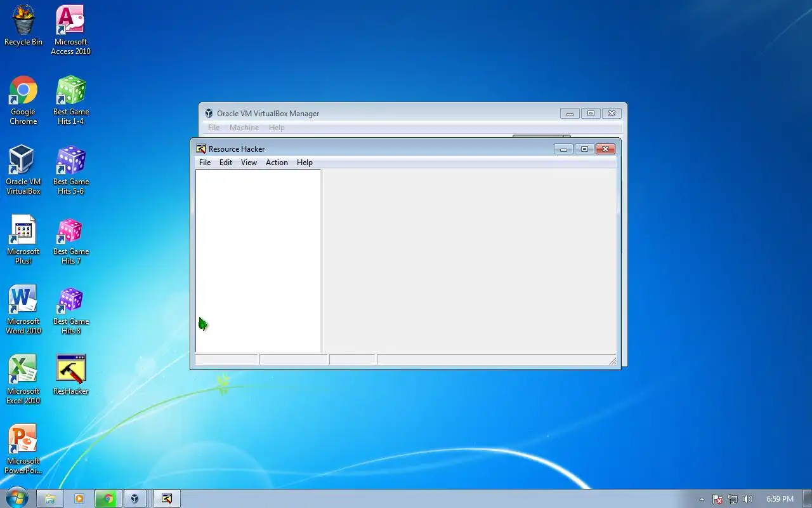The height and width of the screenshot is (508, 812).
Task: Open VirtualBox Manager File menu
Action: coord(214,128)
